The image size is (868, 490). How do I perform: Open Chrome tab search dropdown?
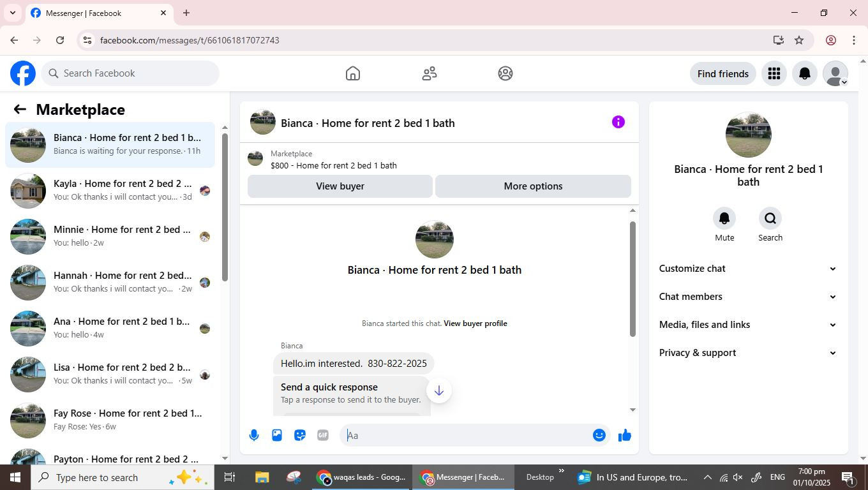[x=12, y=13]
